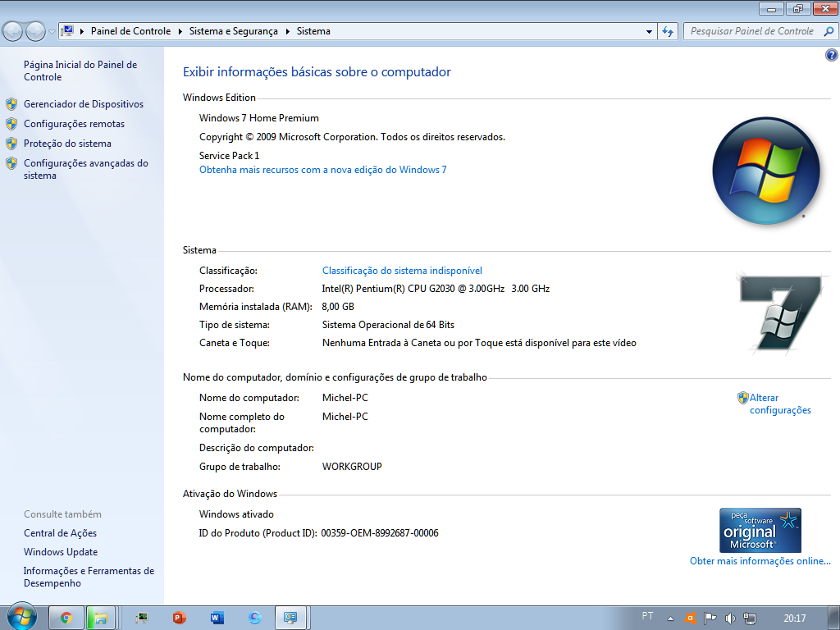Go back with the Back arrow button
The image size is (840, 630).
tap(13, 31)
